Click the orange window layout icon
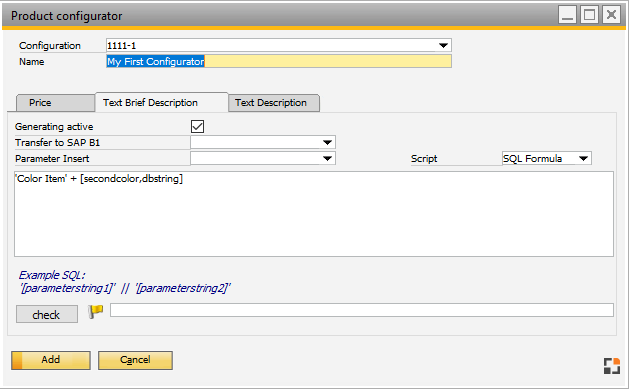The height and width of the screenshot is (389, 629). click(612, 366)
